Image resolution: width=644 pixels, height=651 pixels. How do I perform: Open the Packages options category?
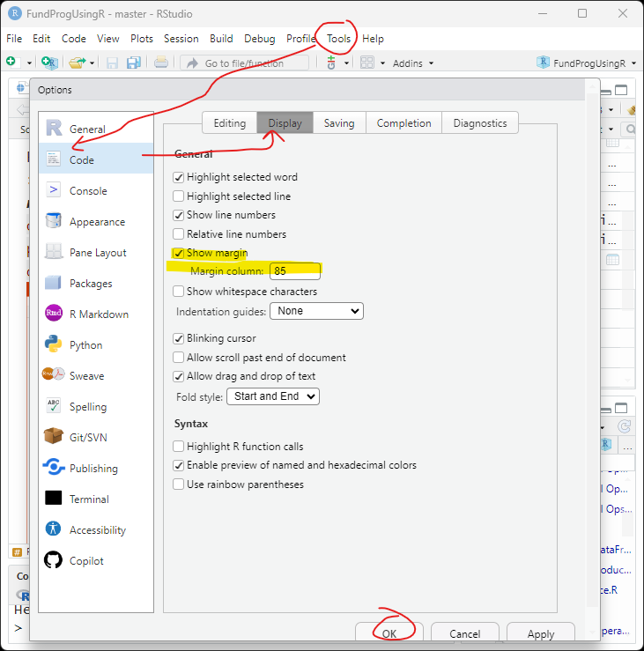coord(96,283)
